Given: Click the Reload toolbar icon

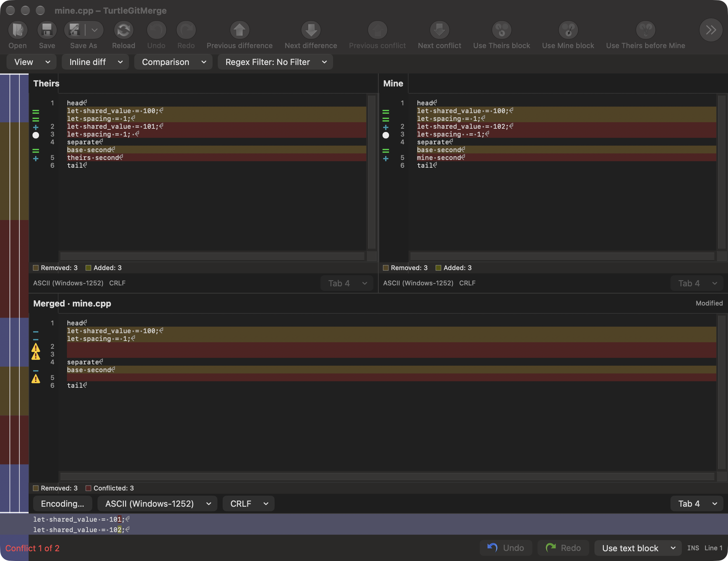Looking at the screenshot, I should [x=124, y=30].
